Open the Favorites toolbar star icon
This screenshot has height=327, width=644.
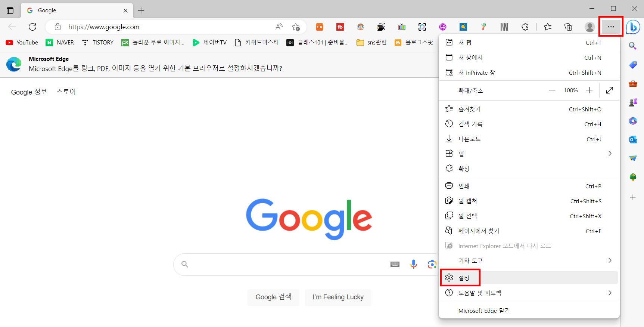click(548, 27)
